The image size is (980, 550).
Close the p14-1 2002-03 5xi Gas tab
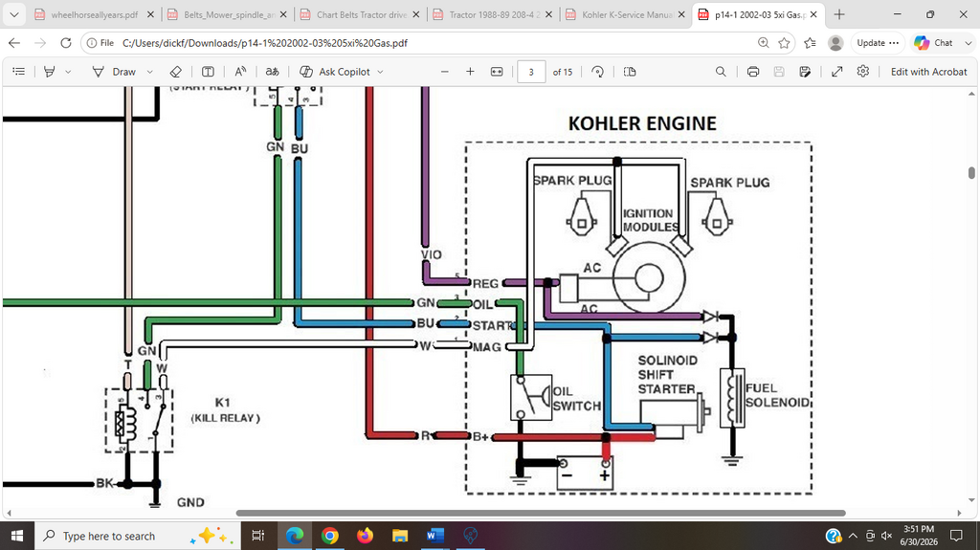(813, 14)
